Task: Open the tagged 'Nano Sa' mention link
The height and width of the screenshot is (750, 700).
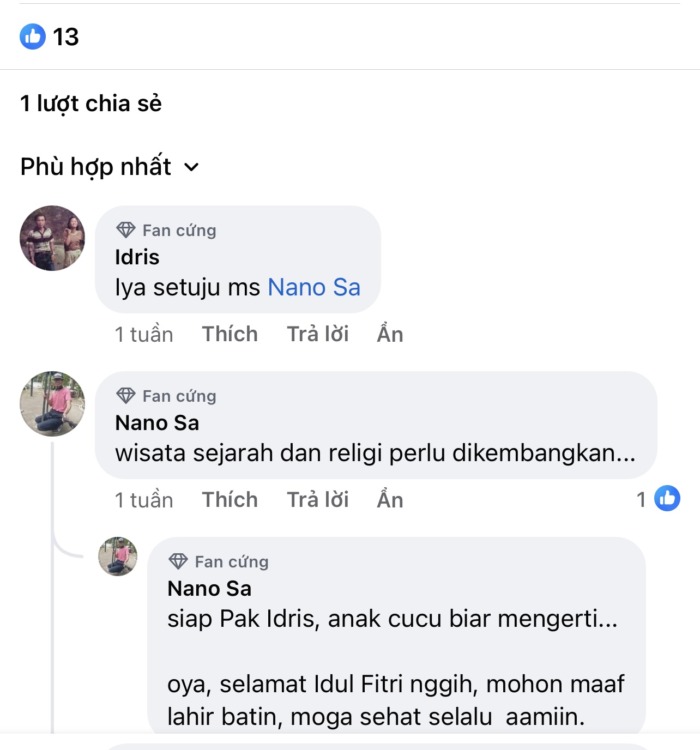Action: tap(314, 287)
